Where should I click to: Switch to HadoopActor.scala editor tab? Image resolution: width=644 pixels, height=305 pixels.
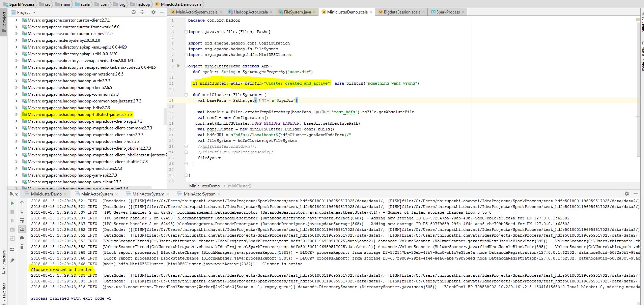tap(251, 12)
